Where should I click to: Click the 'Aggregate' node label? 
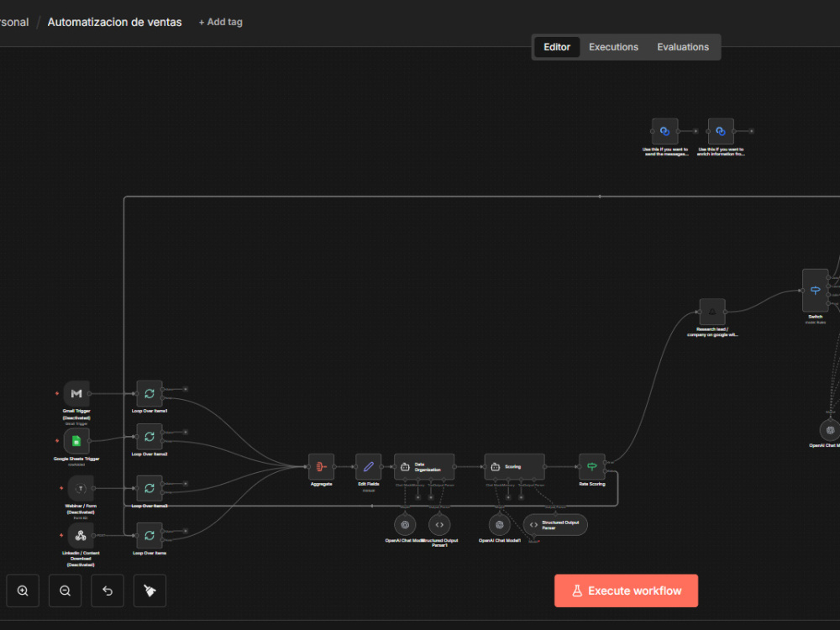321,484
